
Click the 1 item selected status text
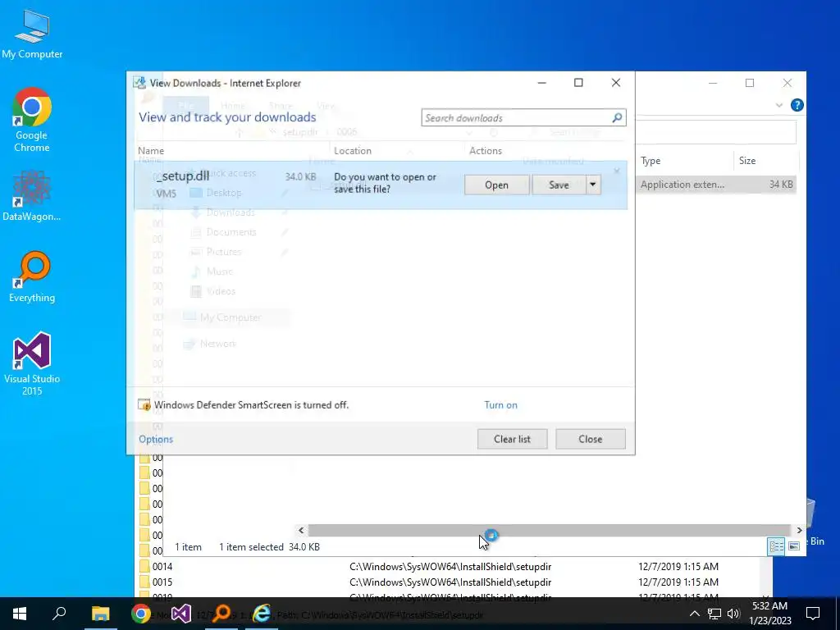tap(251, 547)
